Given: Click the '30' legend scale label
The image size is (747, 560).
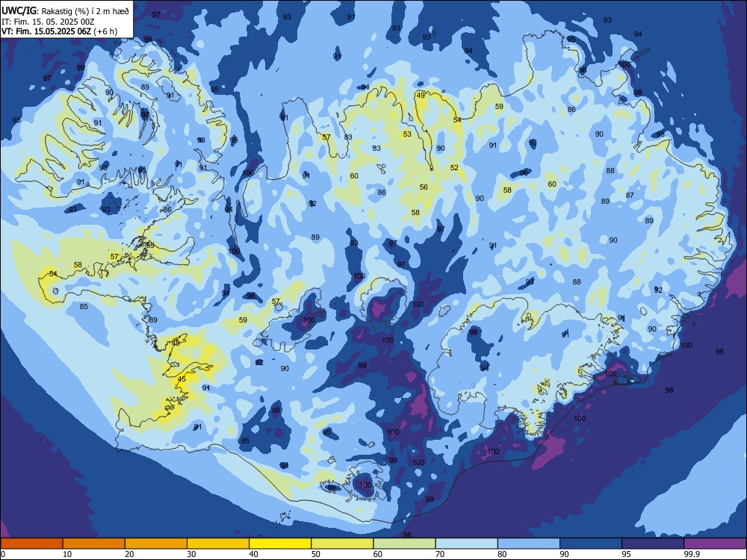Looking at the screenshot, I should click(x=191, y=554).
